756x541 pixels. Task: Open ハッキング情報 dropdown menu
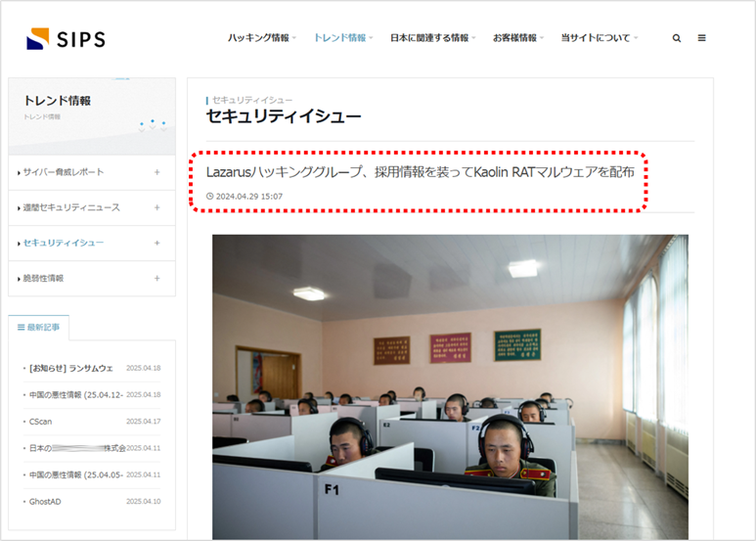click(262, 38)
